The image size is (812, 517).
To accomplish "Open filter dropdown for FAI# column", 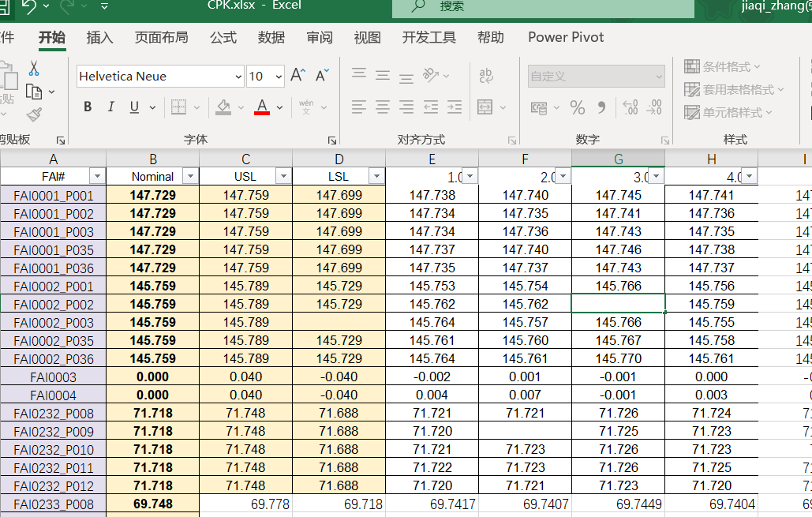I will tap(97, 177).
